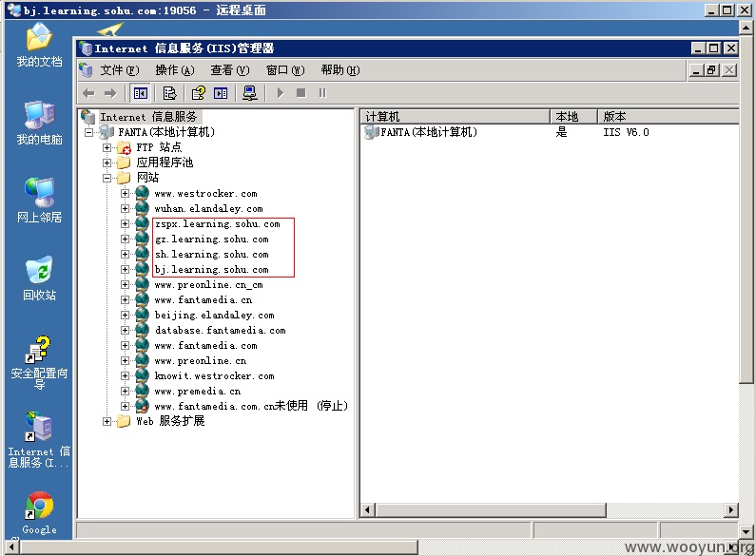Viewport: 756px width, 556px height.
Task: Select gz.learning.sohu.com in the tree
Action: (212, 239)
